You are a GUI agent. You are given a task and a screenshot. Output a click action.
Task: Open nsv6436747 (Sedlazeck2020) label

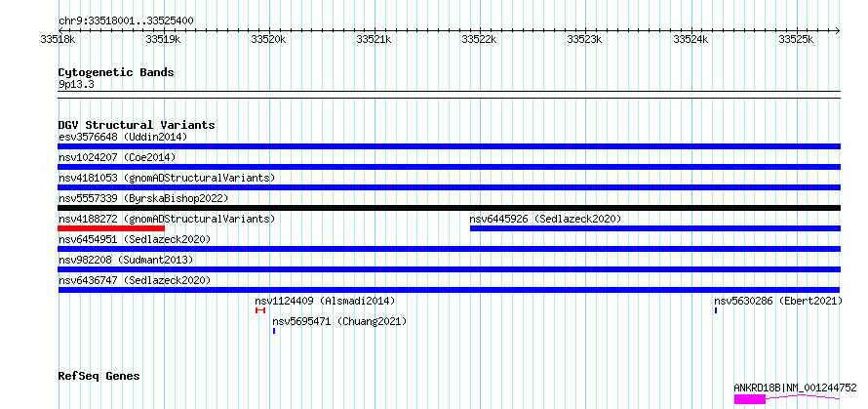click(135, 280)
